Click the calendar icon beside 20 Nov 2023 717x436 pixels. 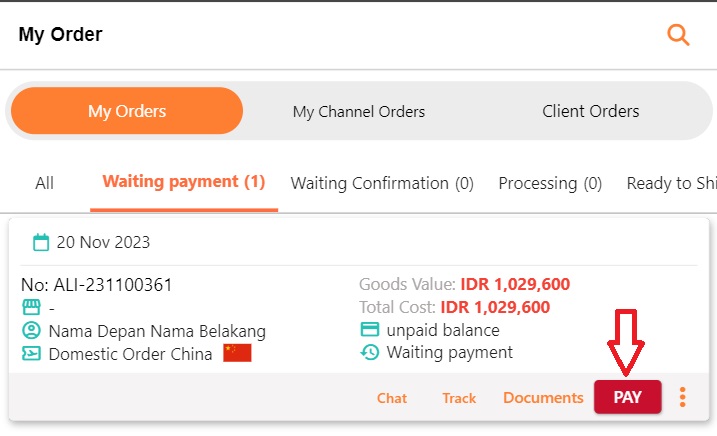(x=41, y=242)
